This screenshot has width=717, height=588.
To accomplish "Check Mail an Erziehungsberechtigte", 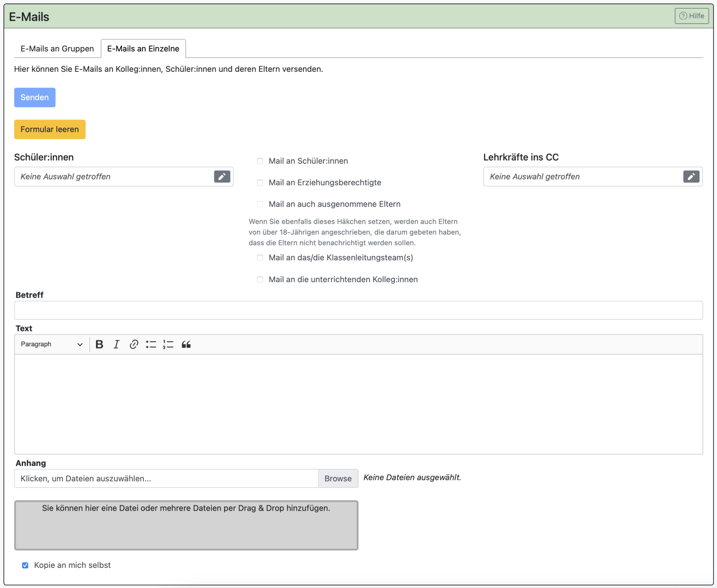I will tap(260, 183).
